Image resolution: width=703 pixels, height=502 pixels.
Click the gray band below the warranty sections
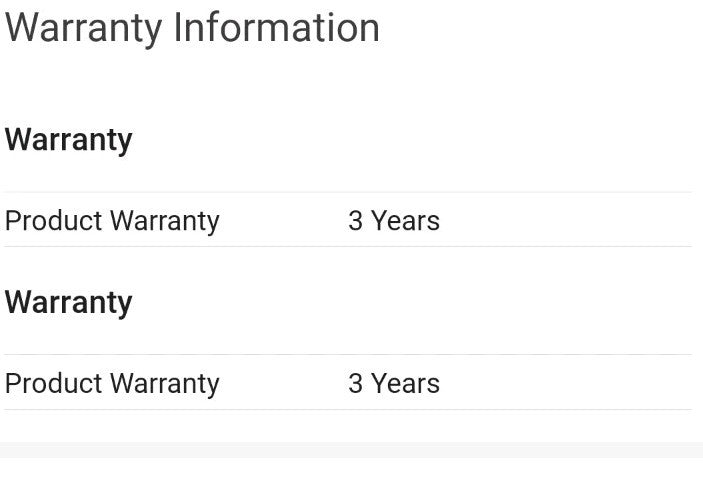click(351, 450)
